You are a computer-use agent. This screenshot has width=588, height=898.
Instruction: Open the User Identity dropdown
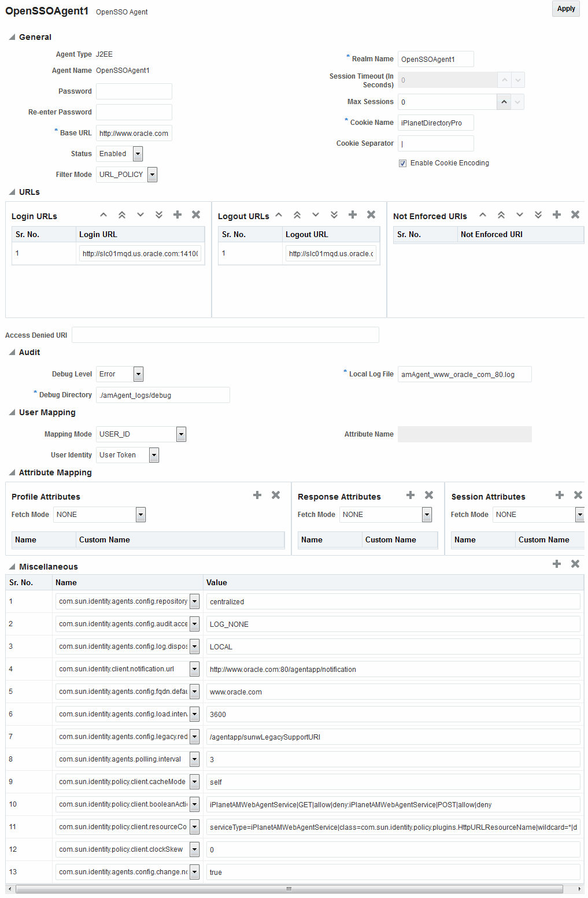tap(154, 455)
